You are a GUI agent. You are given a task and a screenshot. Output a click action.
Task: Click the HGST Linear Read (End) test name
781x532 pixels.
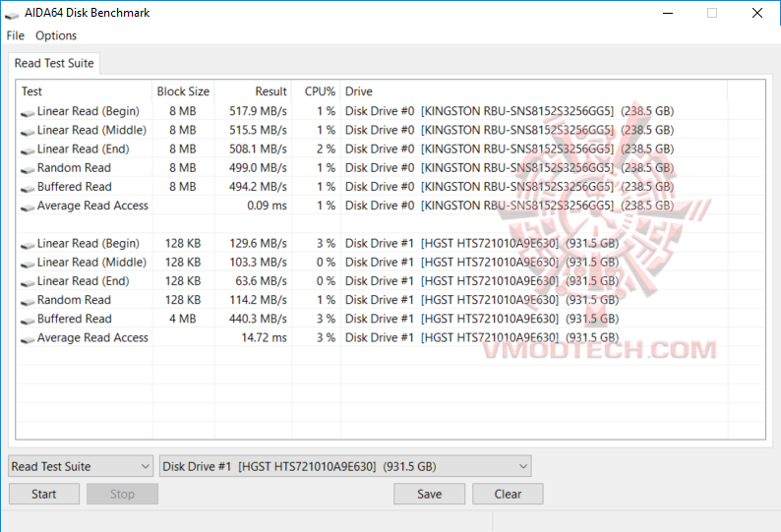tap(84, 281)
